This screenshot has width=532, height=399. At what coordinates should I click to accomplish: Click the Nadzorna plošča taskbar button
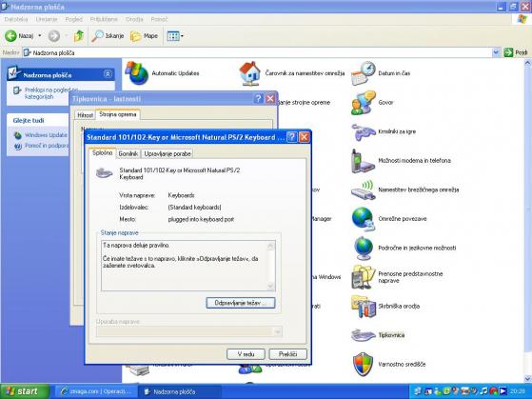(180, 391)
